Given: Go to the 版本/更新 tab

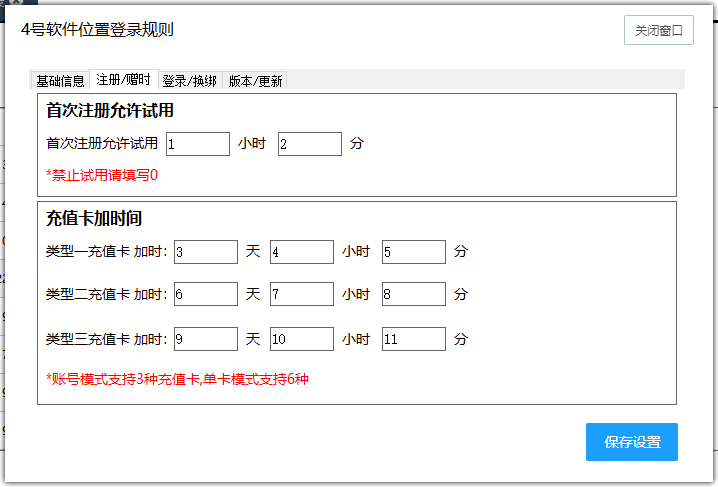Looking at the screenshot, I should point(255,81).
